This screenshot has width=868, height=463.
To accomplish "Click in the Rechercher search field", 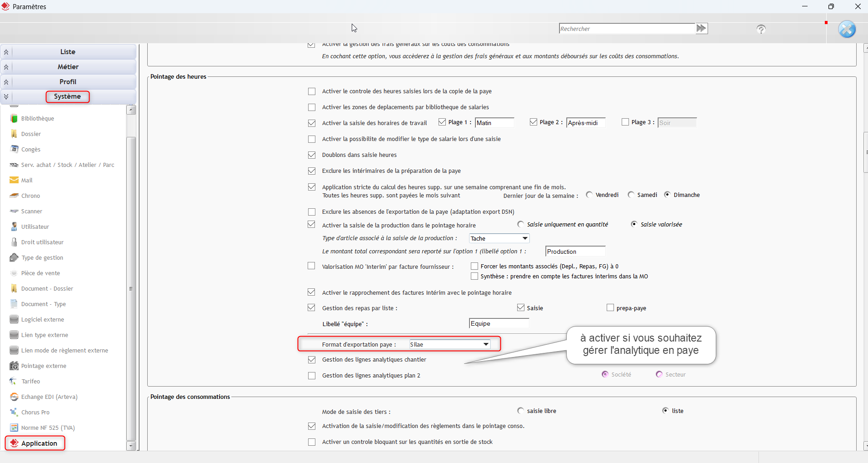I will tap(627, 29).
